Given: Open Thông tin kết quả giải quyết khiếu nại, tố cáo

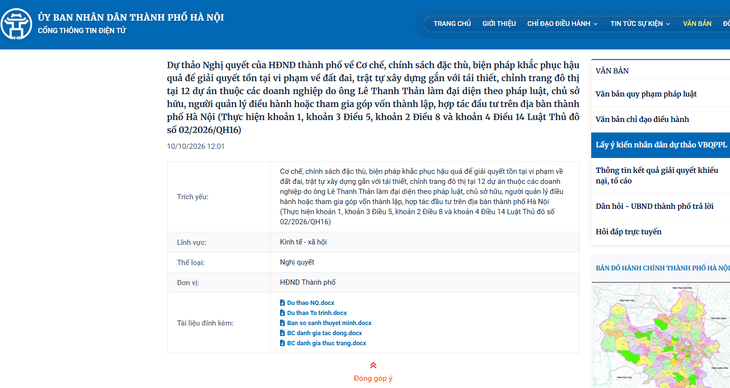Looking at the screenshot, I should (x=660, y=176).
